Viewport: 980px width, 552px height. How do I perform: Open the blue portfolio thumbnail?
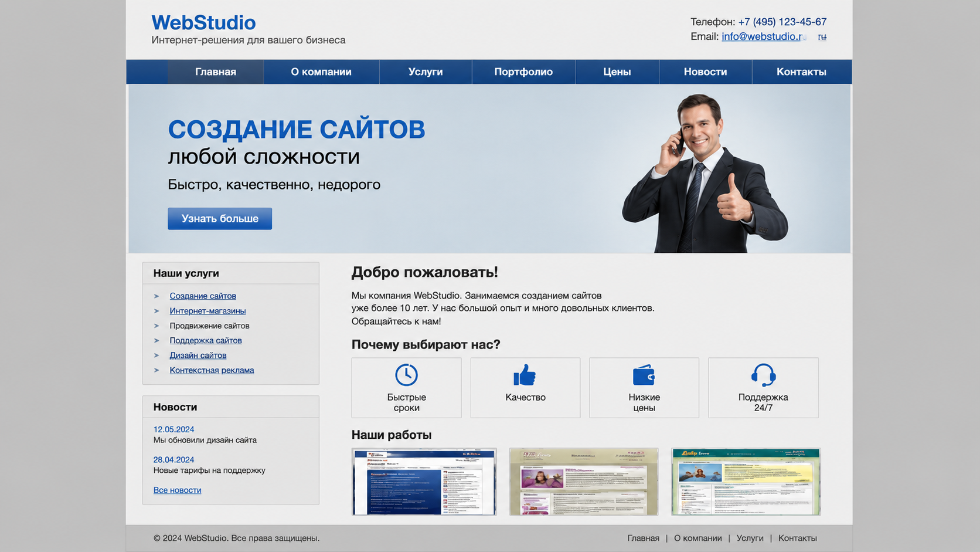tap(424, 482)
